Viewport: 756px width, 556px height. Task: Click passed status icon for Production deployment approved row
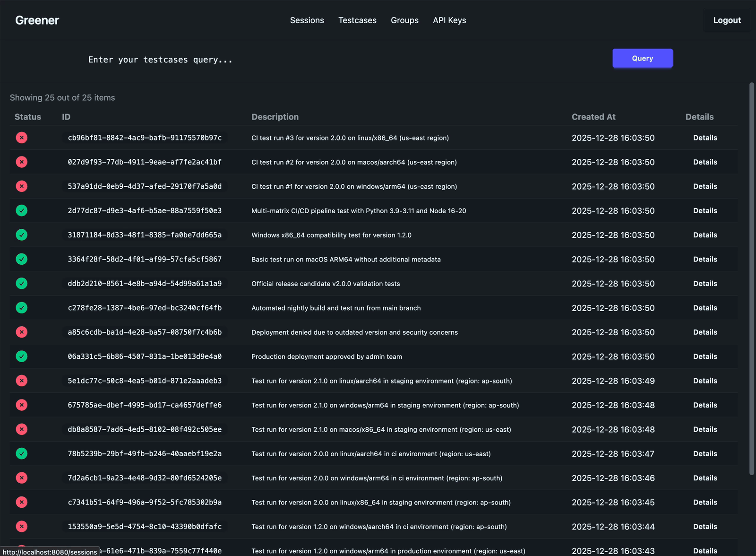[22, 356]
